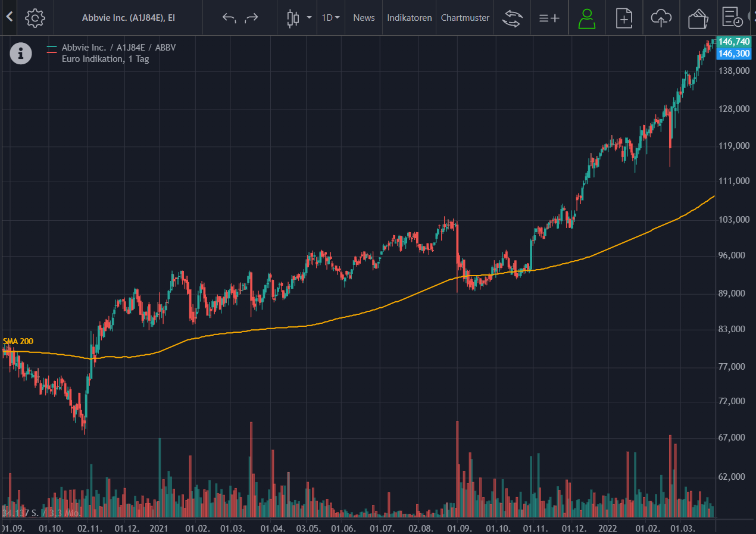
Task: Undo the last chart action
Action: (x=229, y=17)
